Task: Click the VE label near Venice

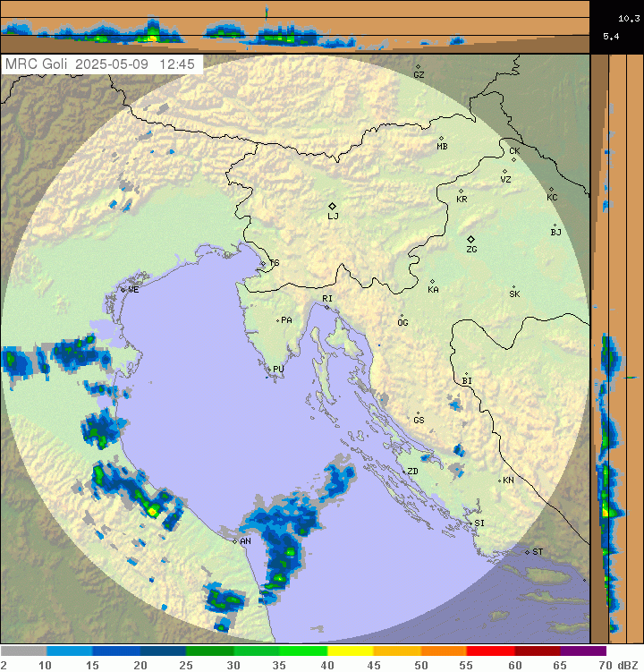Action: coord(133,290)
